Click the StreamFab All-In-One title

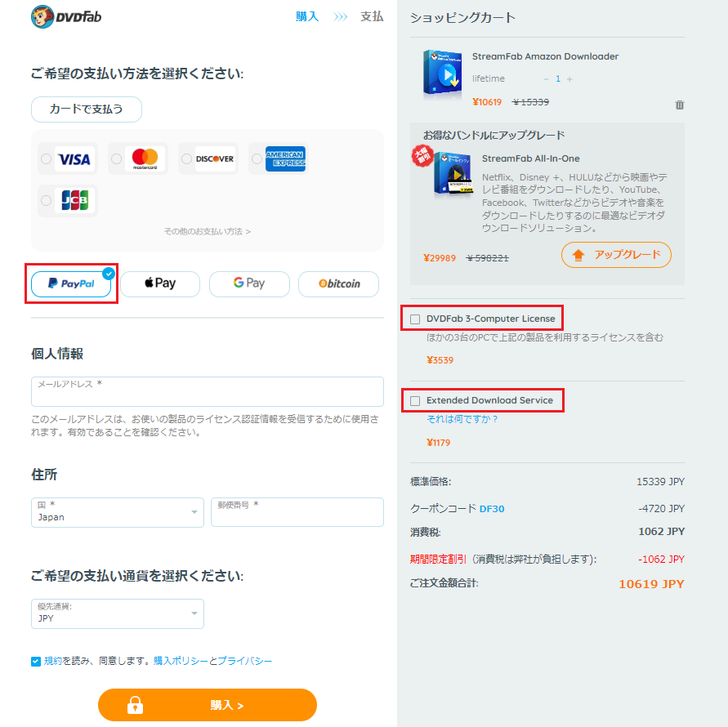530,158
